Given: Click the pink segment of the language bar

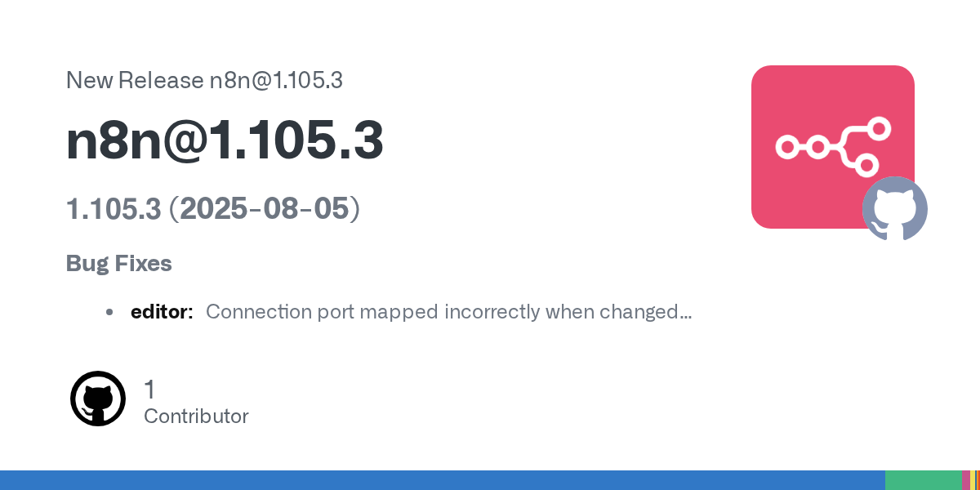Looking at the screenshot, I should pyautogui.click(x=966, y=480).
